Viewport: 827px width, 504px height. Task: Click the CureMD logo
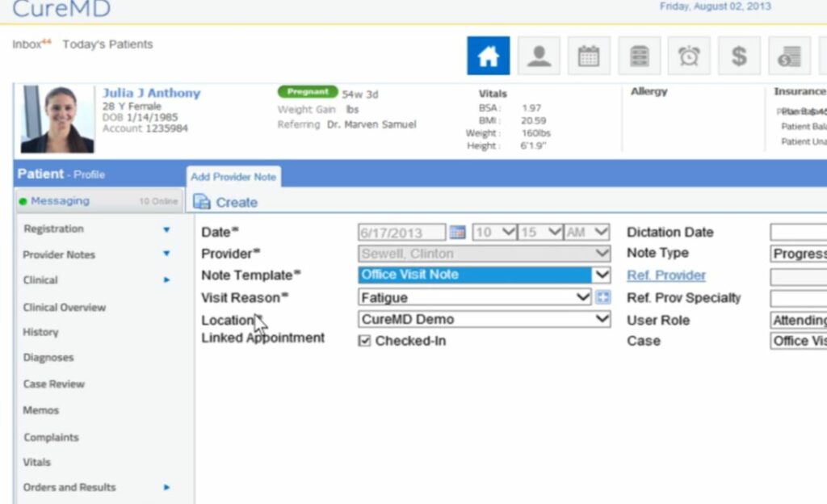pos(61,8)
